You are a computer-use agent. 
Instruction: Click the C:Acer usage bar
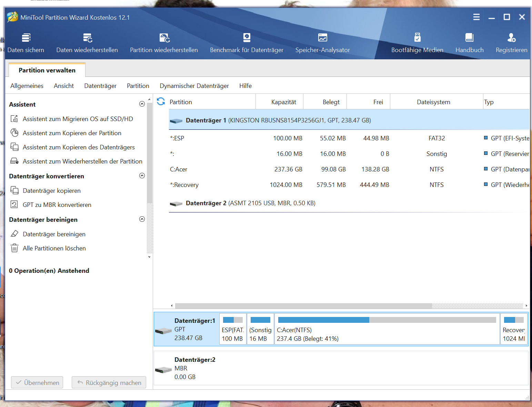tap(387, 320)
